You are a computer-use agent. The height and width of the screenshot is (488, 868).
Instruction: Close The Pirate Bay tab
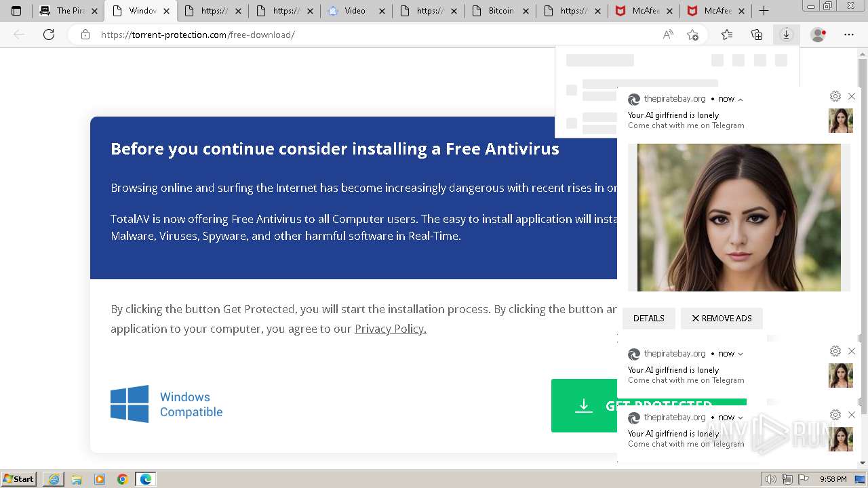pyautogui.click(x=94, y=11)
